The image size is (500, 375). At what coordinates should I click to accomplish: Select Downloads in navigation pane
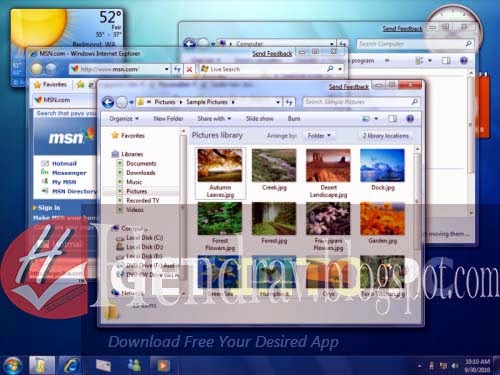tap(141, 173)
